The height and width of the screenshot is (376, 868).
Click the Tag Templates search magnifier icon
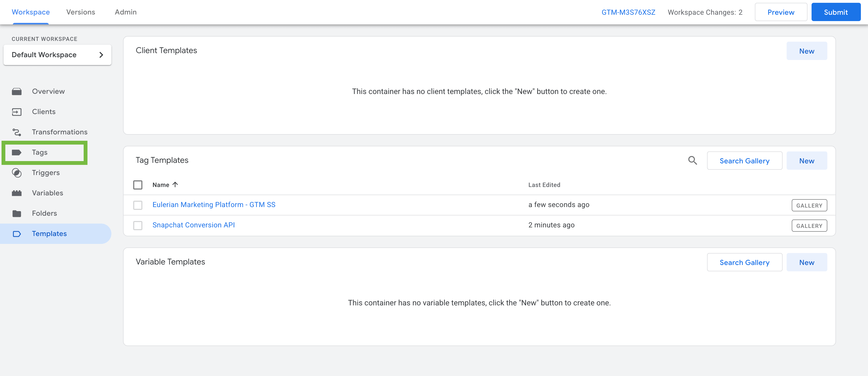tap(692, 161)
